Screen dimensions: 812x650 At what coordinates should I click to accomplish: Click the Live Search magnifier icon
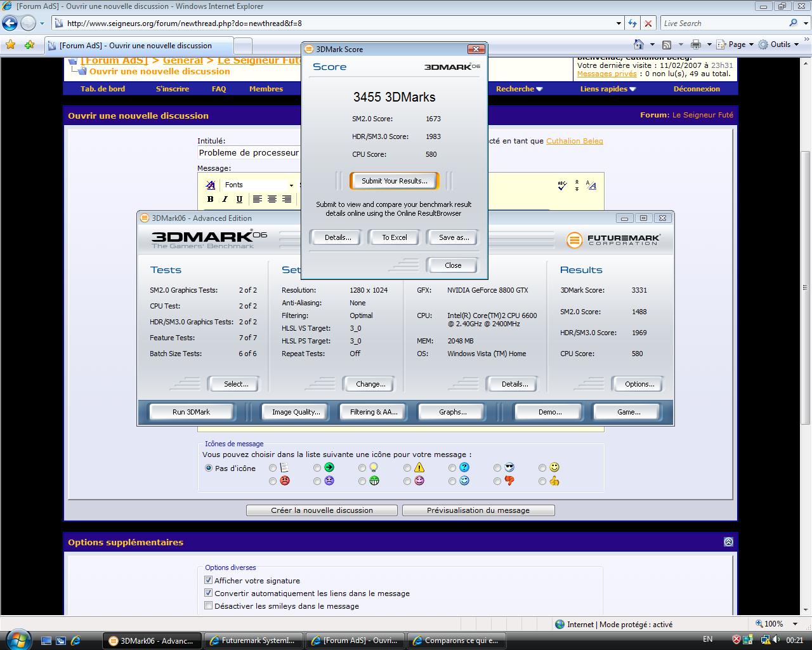tap(793, 23)
